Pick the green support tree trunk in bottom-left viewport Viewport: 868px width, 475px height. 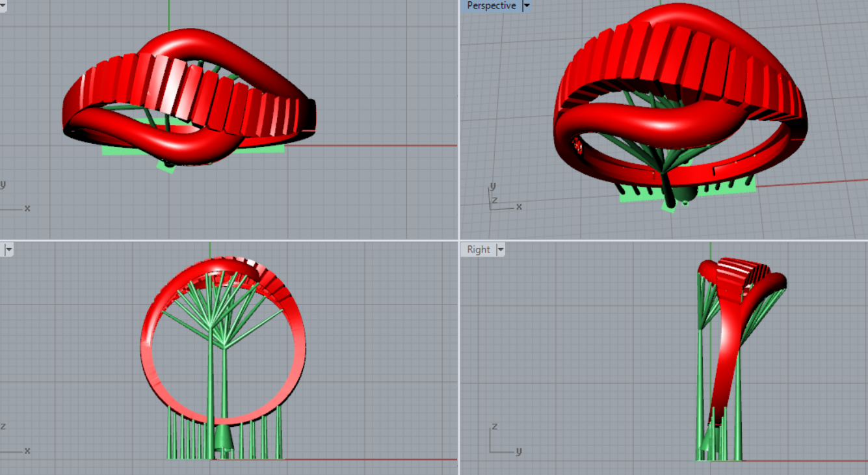tap(211, 377)
